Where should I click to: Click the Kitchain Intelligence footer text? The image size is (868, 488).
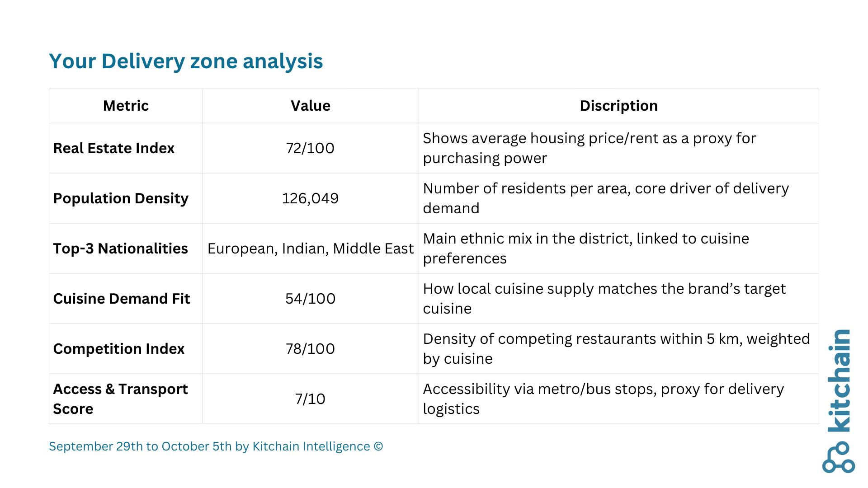[x=216, y=446]
